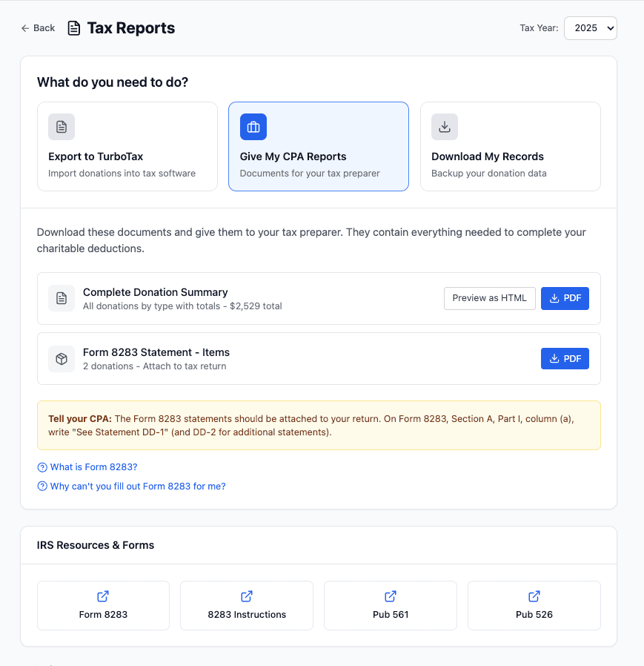644x666 pixels.
Task: Click the Form 8283 Statement box icon
Action: pos(62,358)
